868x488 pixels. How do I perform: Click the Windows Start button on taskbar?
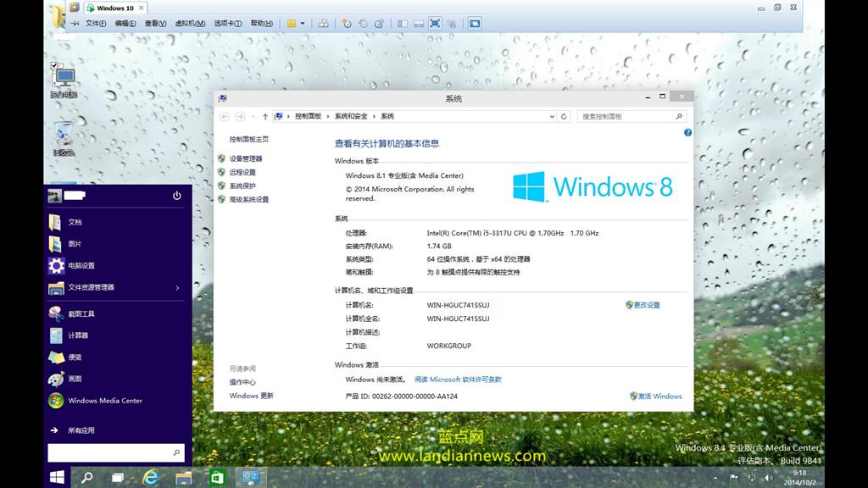[57, 477]
